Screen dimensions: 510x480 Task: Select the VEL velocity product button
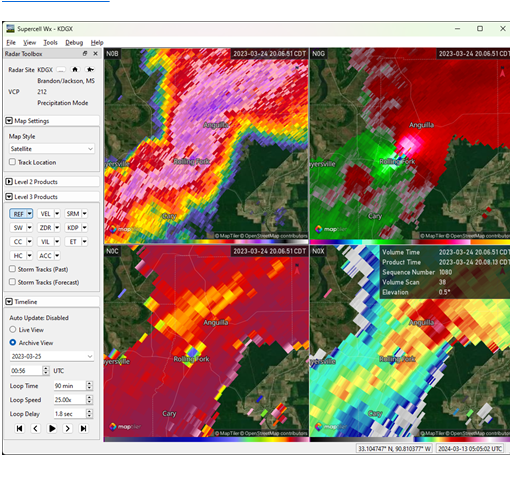[46, 214]
